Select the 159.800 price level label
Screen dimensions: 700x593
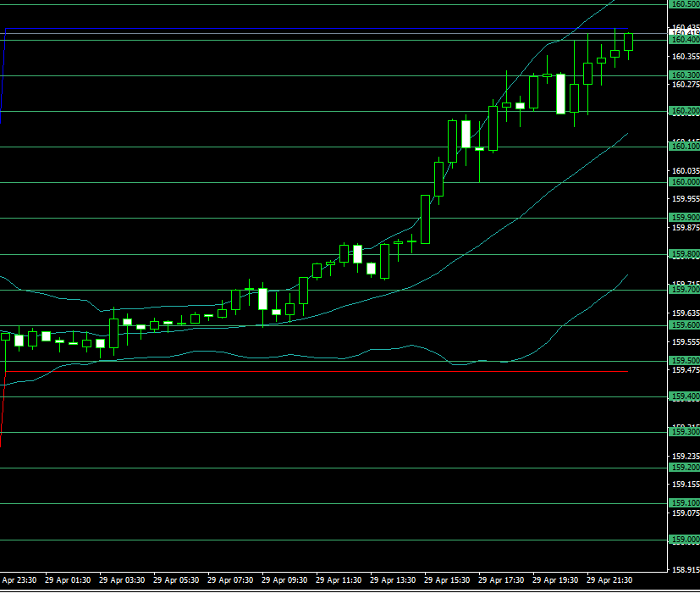pyautogui.click(x=684, y=254)
